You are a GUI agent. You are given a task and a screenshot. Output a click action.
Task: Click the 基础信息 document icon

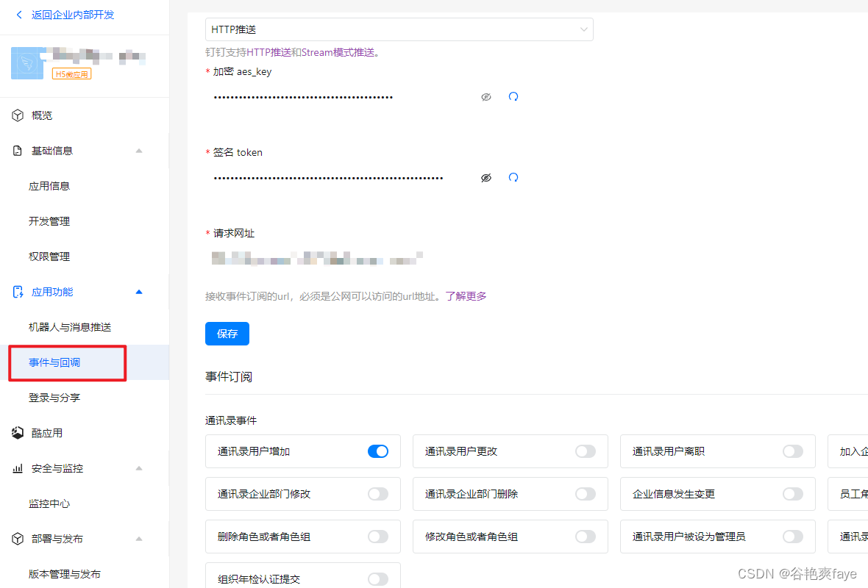pyautogui.click(x=18, y=151)
